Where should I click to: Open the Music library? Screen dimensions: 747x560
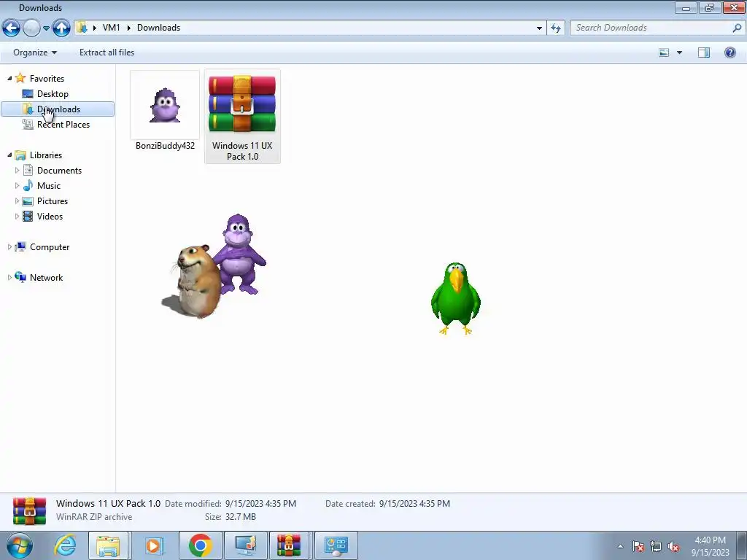(49, 186)
